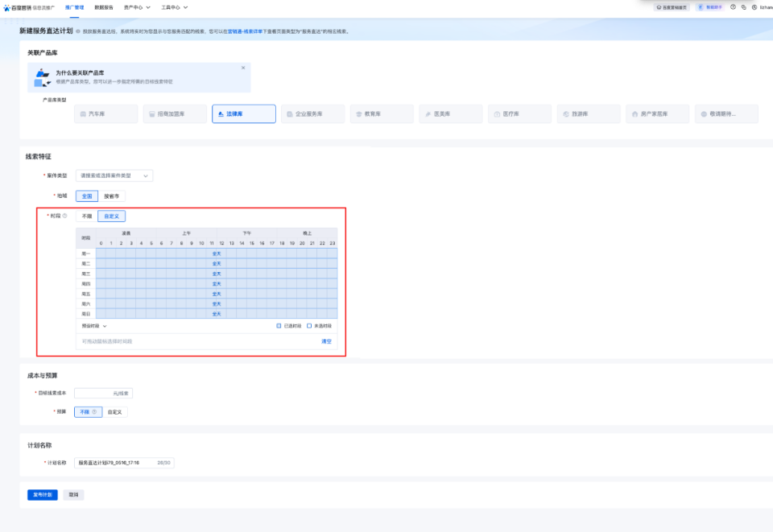Select the 教育库 product library card

point(382,114)
